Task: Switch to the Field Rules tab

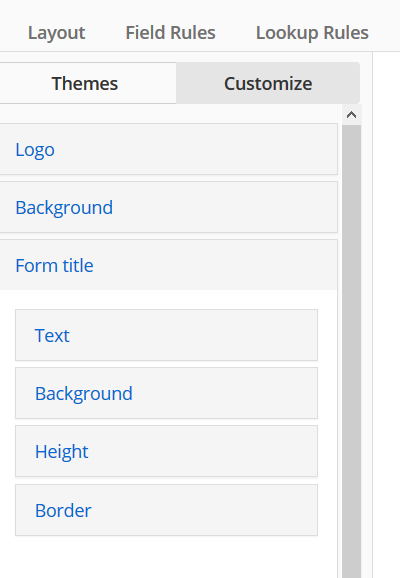Action: [170, 33]
